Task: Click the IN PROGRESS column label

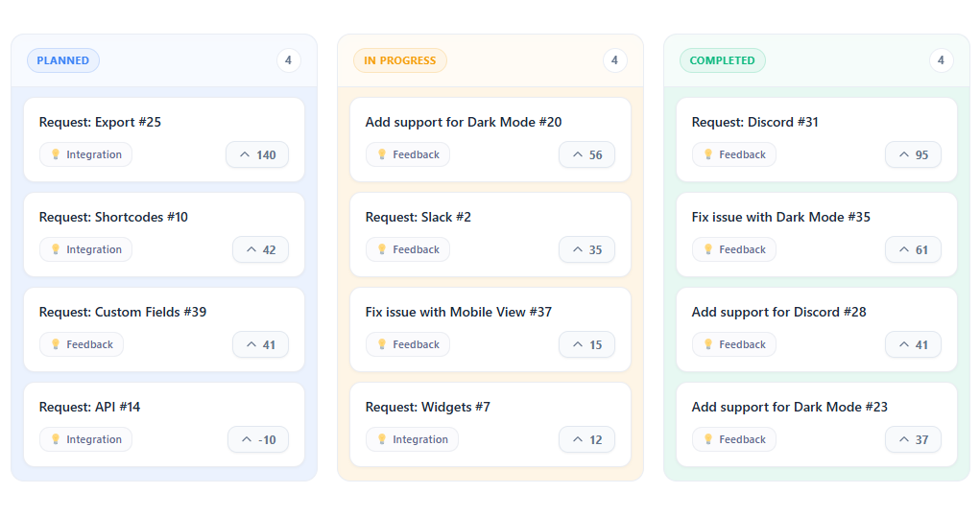Action: click(x=400, y=60)
